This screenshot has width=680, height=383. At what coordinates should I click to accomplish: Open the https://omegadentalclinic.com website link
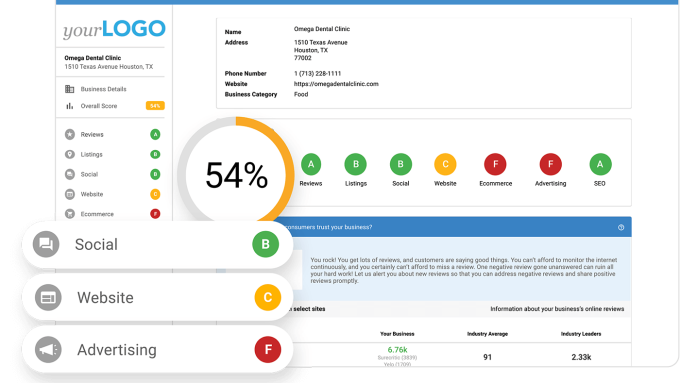(x=336, y=84)
